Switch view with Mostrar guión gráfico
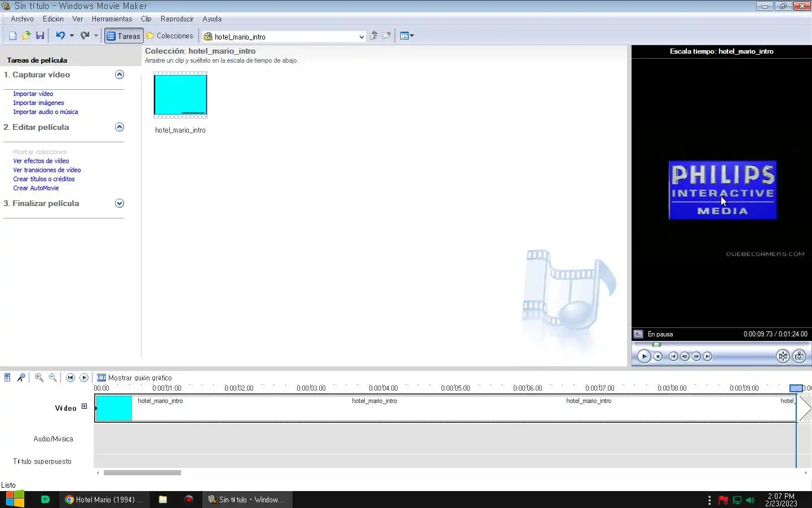Image resolution: width=812 pixels, height=508 pixels. pos(134,378)
